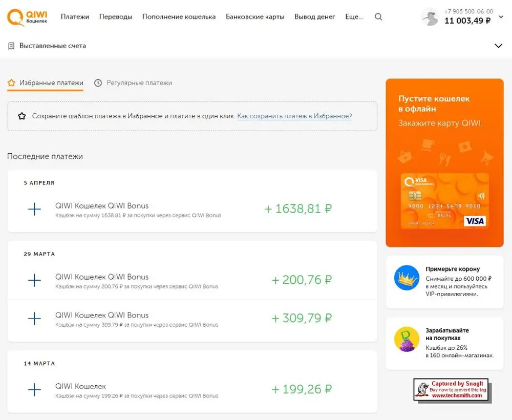
Task: Expand the account menu chevron by the balance
Action: coord(501,17)
